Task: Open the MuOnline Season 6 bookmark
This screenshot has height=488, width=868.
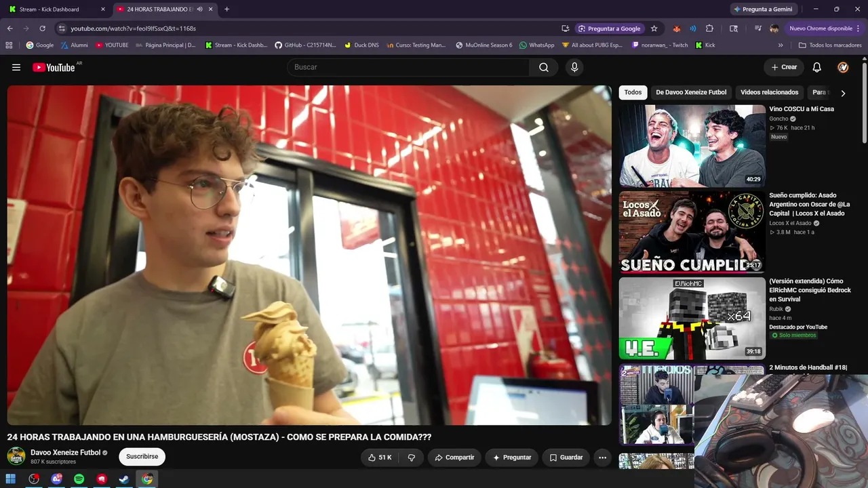Action: [x=484, y=45]
